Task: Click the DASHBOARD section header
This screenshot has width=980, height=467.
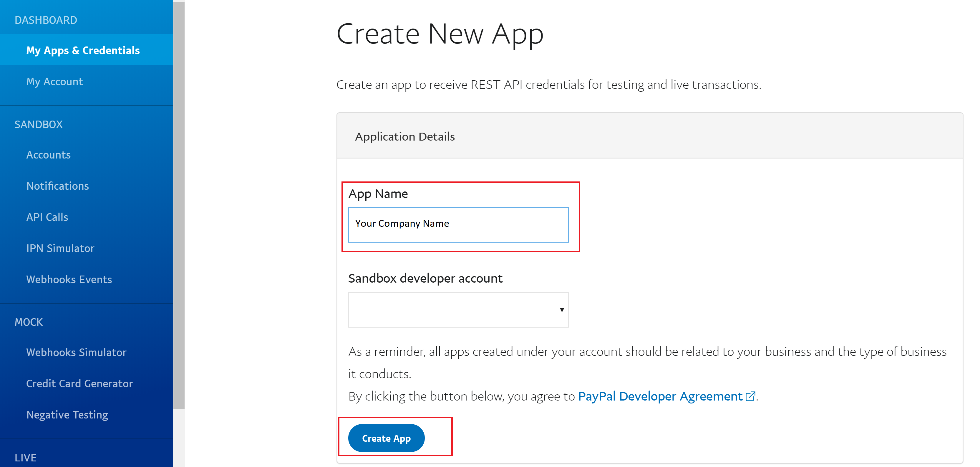Action: pyautogui.click(x=46, y=20)
